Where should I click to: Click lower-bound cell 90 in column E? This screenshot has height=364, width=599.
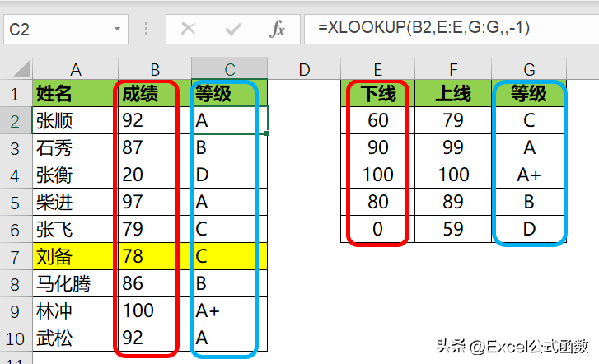377,147
